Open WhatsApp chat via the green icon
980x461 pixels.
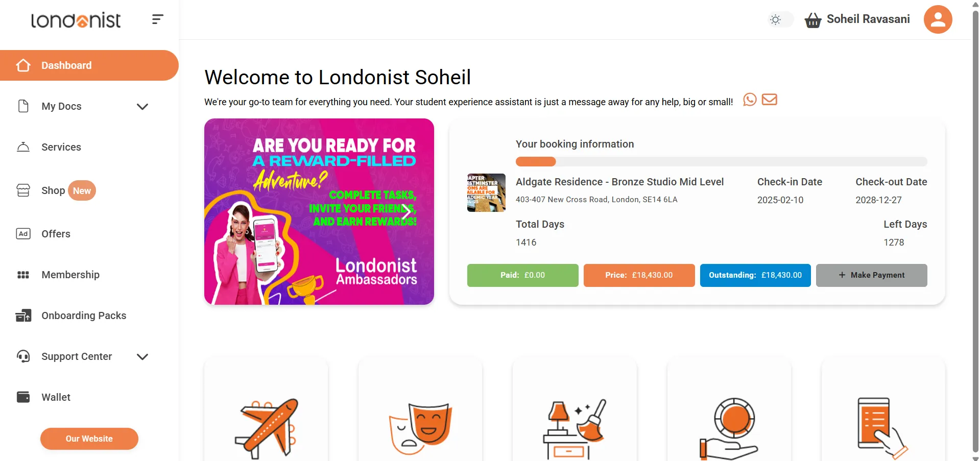[749, 100]
